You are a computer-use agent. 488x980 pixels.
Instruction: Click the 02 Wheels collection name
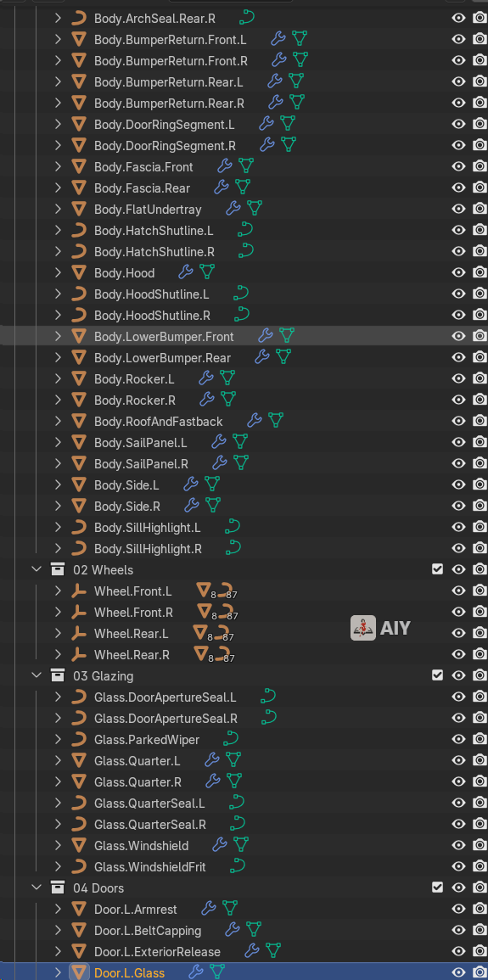[x=103, y=570]
